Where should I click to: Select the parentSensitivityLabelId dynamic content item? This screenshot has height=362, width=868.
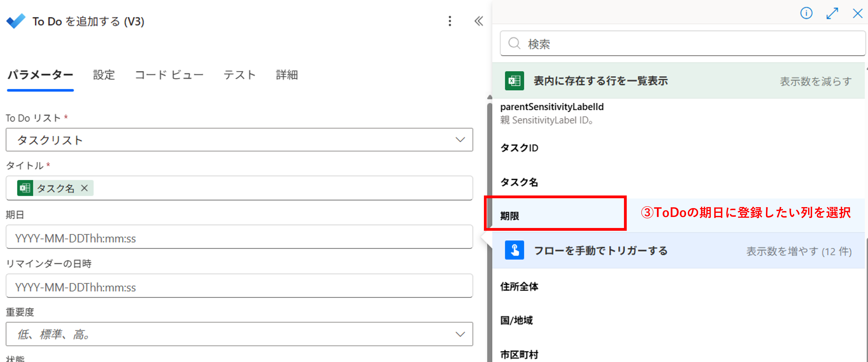point(679,114)
